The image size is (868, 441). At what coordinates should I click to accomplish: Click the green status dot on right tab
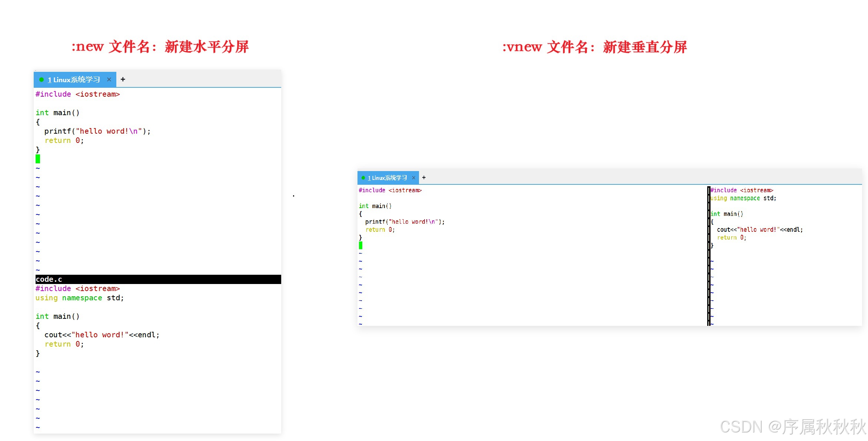tap(363, 178)
